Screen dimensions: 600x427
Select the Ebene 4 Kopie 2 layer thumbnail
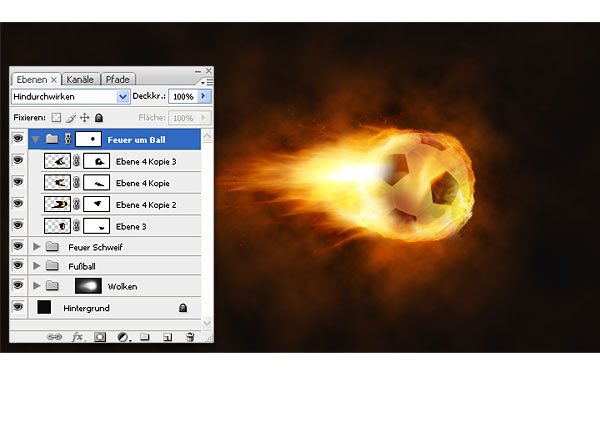[57, 204]
